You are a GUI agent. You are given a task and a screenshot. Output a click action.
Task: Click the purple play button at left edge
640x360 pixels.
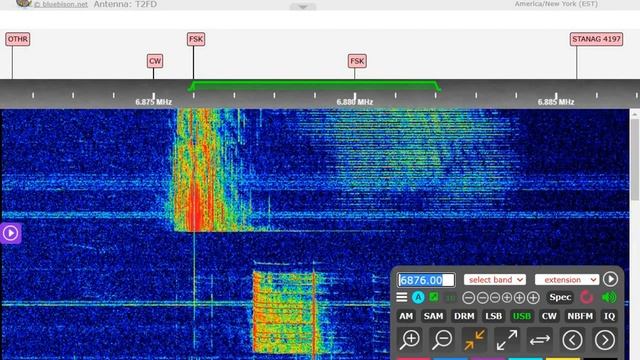pyautogui.click(x=10, y=233)
